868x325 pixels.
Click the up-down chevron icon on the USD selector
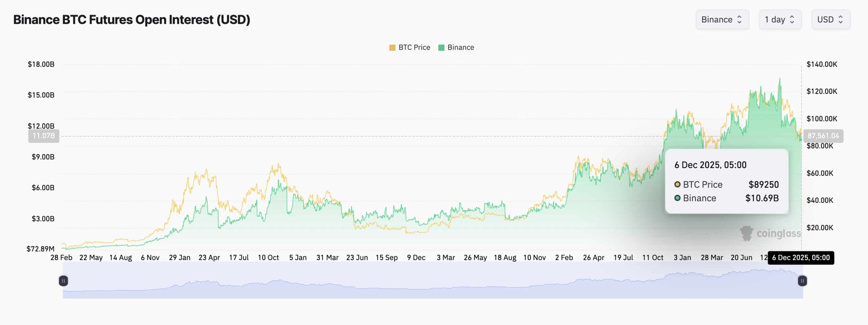(842, 19)
